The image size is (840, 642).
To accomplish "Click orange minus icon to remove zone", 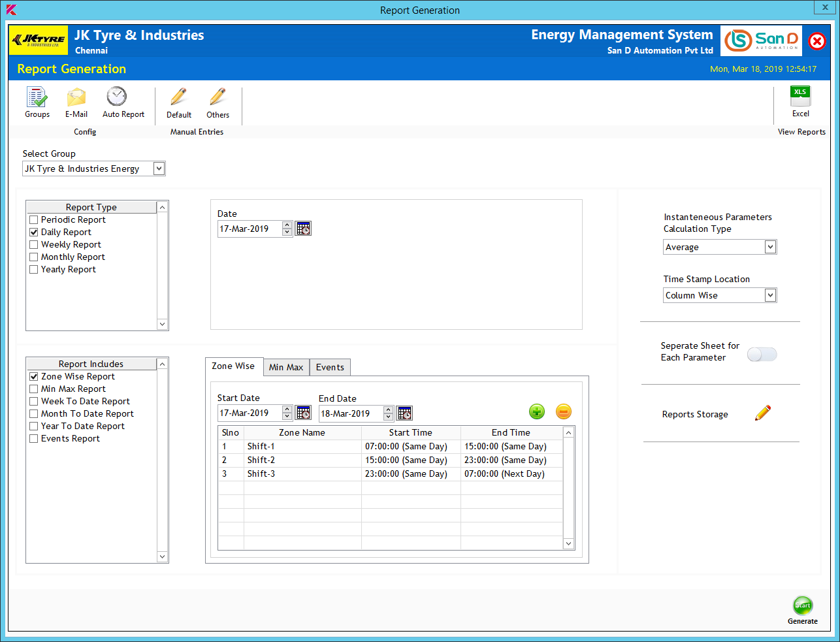I will coord(564,411).
